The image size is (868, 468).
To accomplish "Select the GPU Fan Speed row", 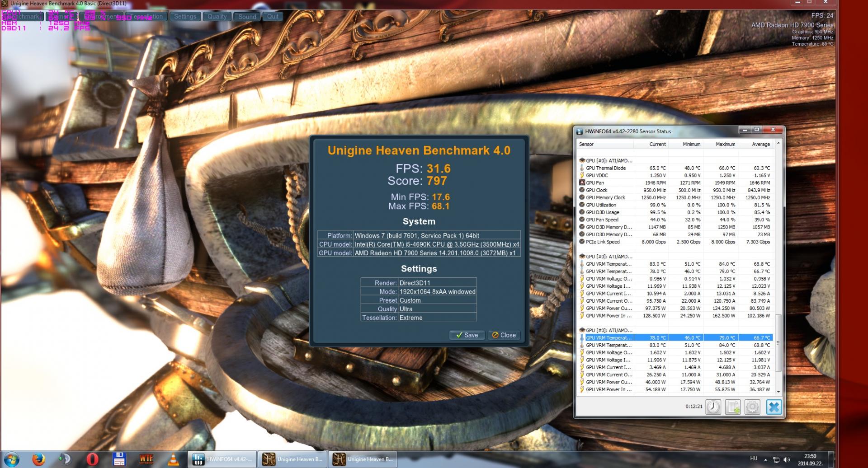I will coord(675,220).
